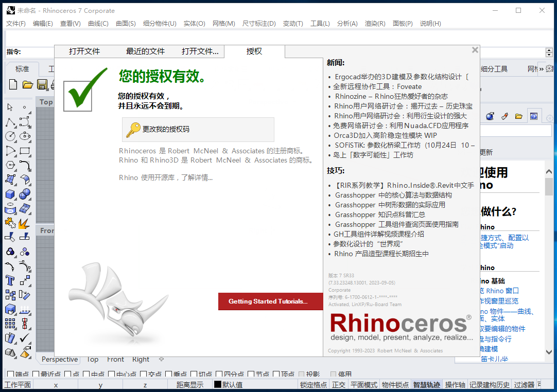The image size is (557, 392).
Task: Open the Grasshopper 知识点科普汇总 tip link
Action: coord(380,215)
